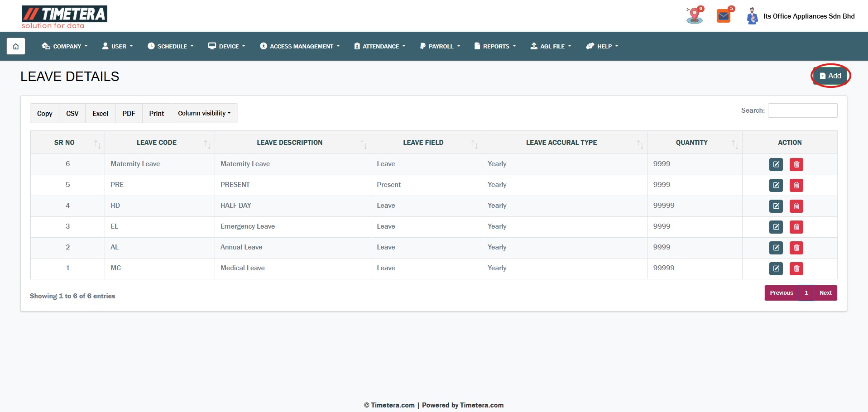Expand the Column visibility dropdown
Screen dimensions: 868x412
click(204, 113)
